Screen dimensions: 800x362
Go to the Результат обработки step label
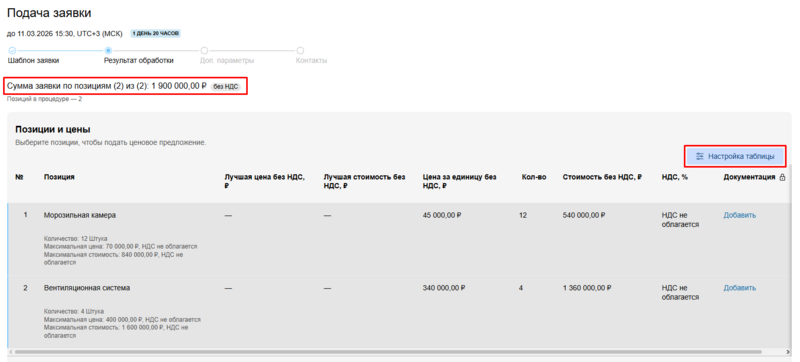pyautogui.click(x=139, y=61)
